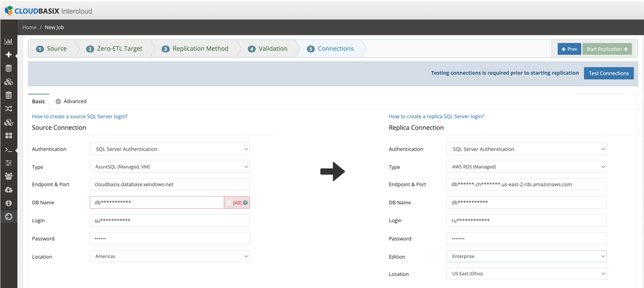Click the plus (new job) sidebar icon

[9, 55]
